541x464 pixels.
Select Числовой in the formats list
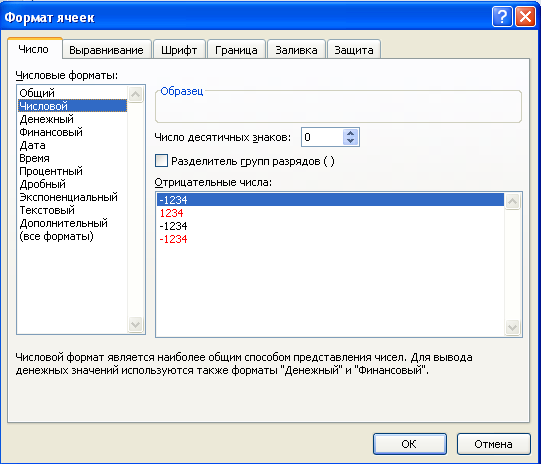pyautogui.click(x=72, y=106)
